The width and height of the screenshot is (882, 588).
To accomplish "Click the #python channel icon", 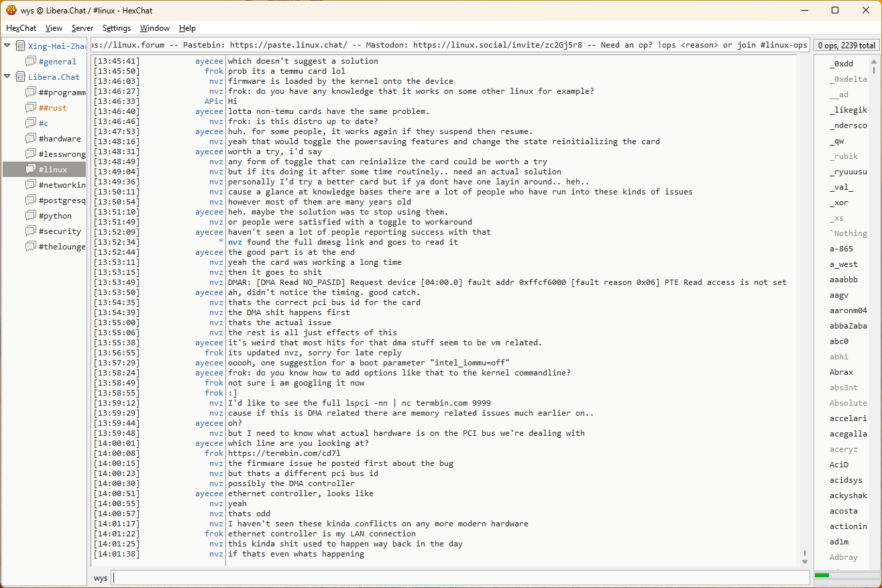I will 31,216.
